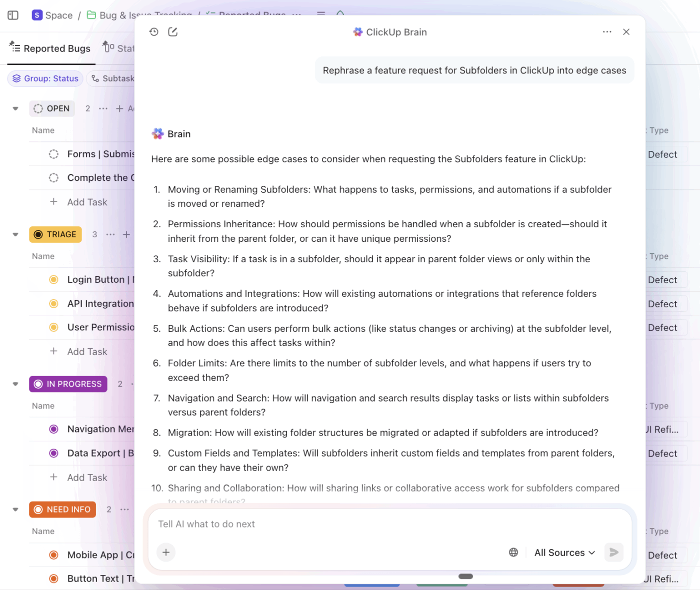Enable web search with the globe toggle

point(513,552)
